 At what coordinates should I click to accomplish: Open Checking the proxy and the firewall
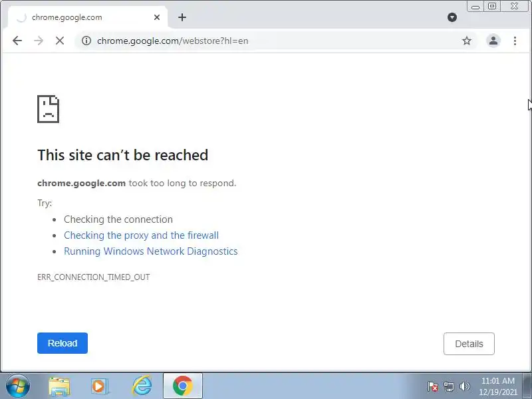point(141,235)
